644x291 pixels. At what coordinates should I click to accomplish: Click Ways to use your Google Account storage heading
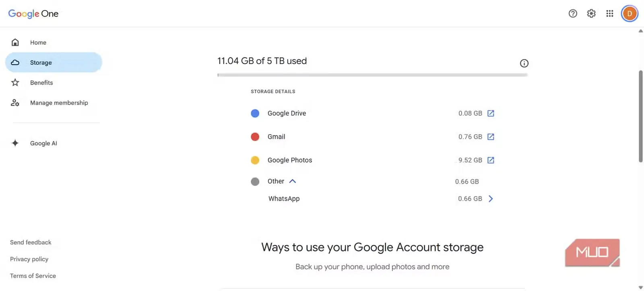pos(372,247)
